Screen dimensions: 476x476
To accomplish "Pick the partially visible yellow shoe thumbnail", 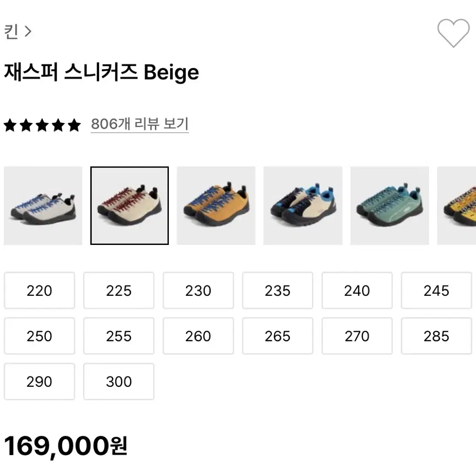I will tap(456, 205).
